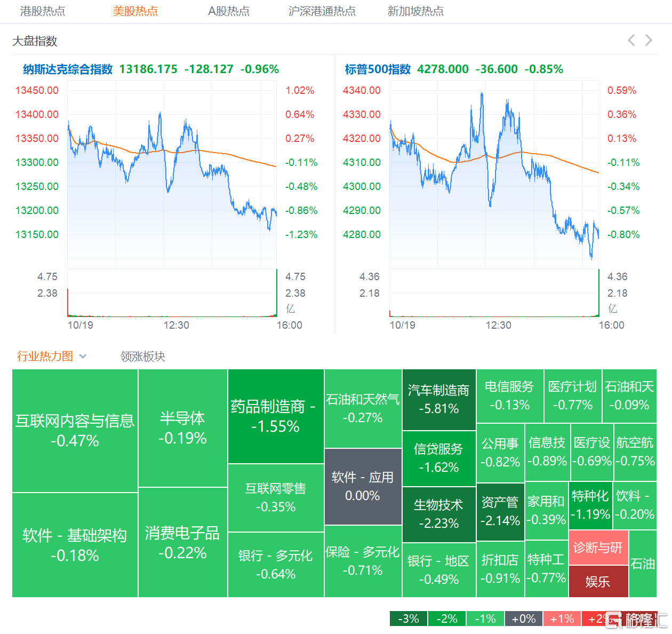Select the pink 诊断与研 tile
The width and height of the screenshot is (672, 634).
click(598, 548)
